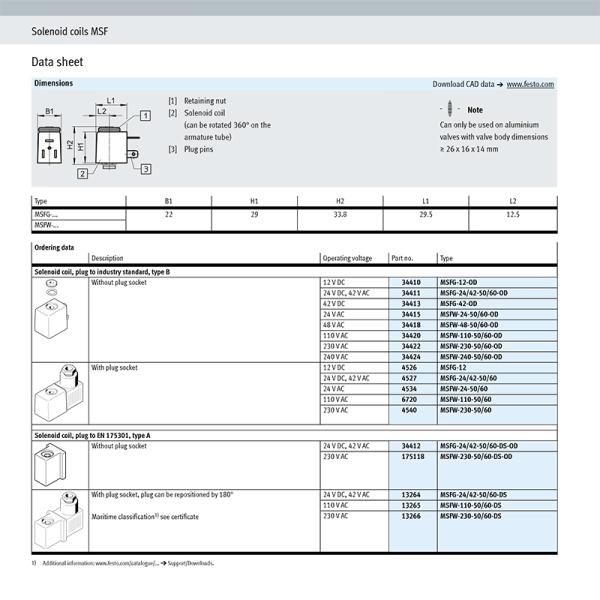Screen dimensions: 600x600
Task: Click callout number 3 on the dimension drawing
Action: tap(145, 169)
